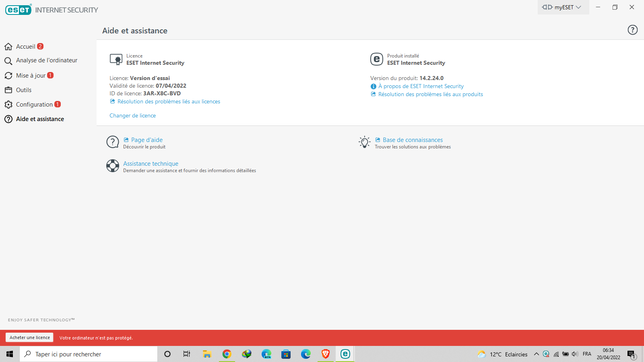Click licence ID 3AR-X8C-BVD text
This screenshot has height=362, width=644.
coord(162,94)
